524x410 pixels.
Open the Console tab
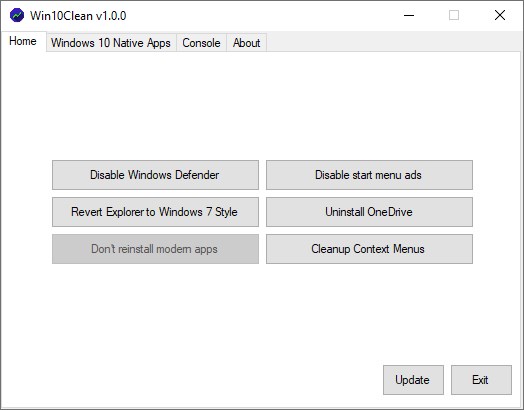(202, 43)
